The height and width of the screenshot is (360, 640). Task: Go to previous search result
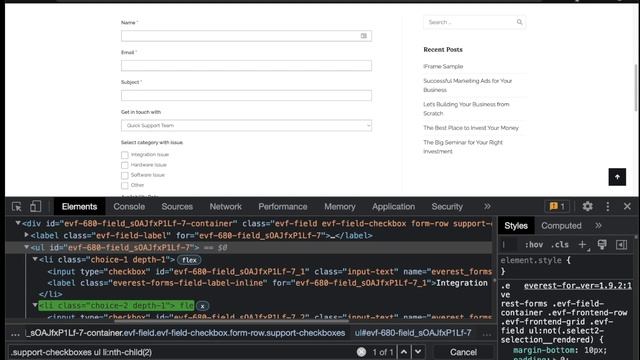click(404, 352)
